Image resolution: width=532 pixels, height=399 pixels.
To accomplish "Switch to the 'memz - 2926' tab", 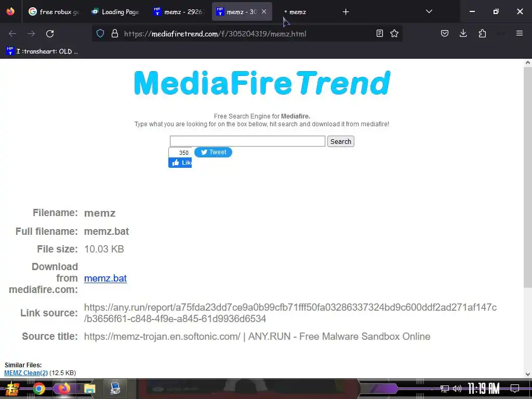I will tap(179, 12).
